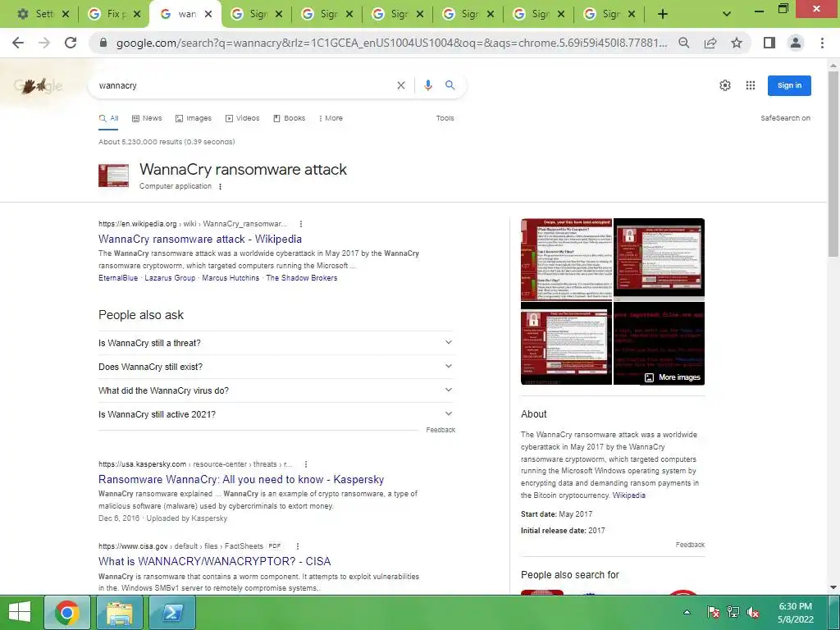Launch PowerShell from the taskbar

pyautogui.click(x=172, y=613)
